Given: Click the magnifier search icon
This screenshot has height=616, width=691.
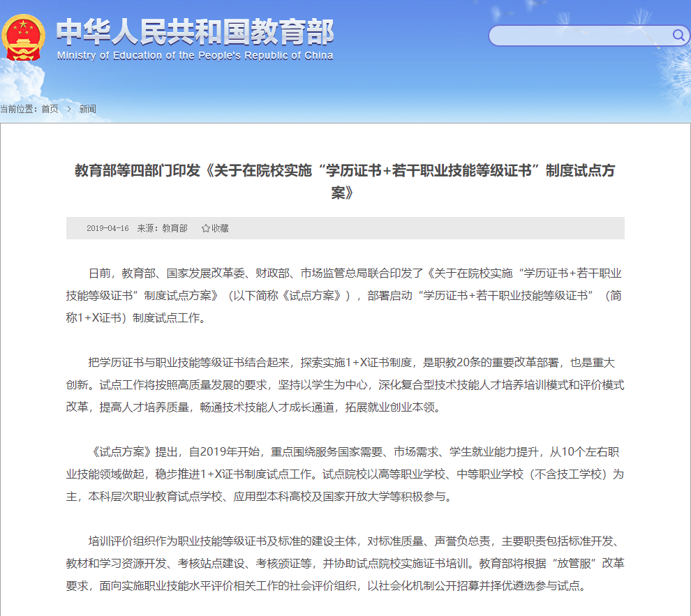Looking at the screenshot, I should pyautogui.click(x=678, y=36).
